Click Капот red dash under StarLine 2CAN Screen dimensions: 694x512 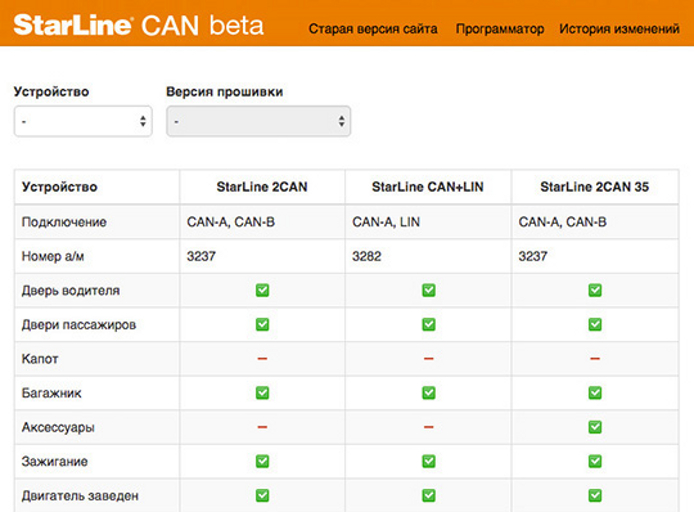[262, 358]
